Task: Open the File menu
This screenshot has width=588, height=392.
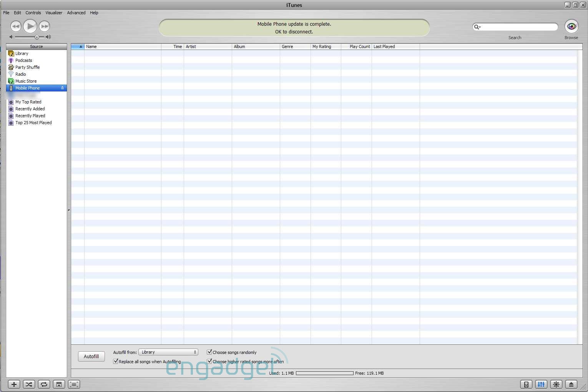Action: [6, 13]
